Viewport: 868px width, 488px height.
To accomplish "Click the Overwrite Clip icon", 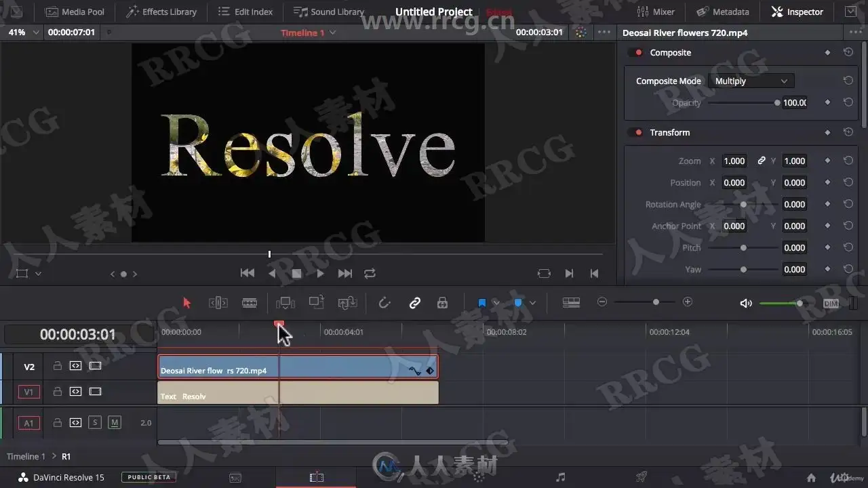I will pos(317,303).
